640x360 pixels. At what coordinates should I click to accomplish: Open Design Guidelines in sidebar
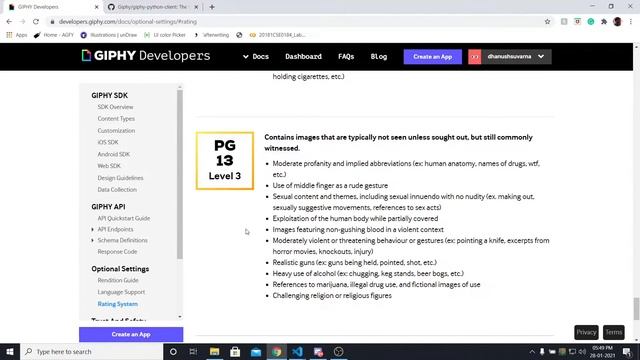tap(120, 178)
